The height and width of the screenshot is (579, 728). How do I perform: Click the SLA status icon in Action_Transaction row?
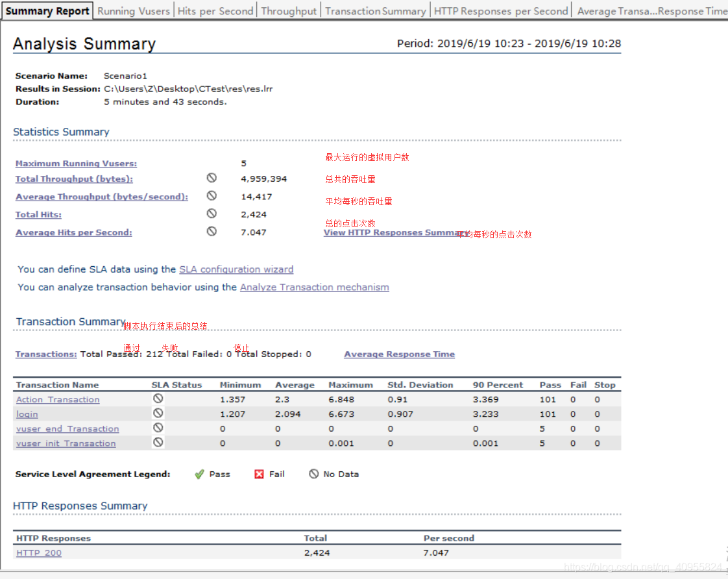click(x=158, y=399)
